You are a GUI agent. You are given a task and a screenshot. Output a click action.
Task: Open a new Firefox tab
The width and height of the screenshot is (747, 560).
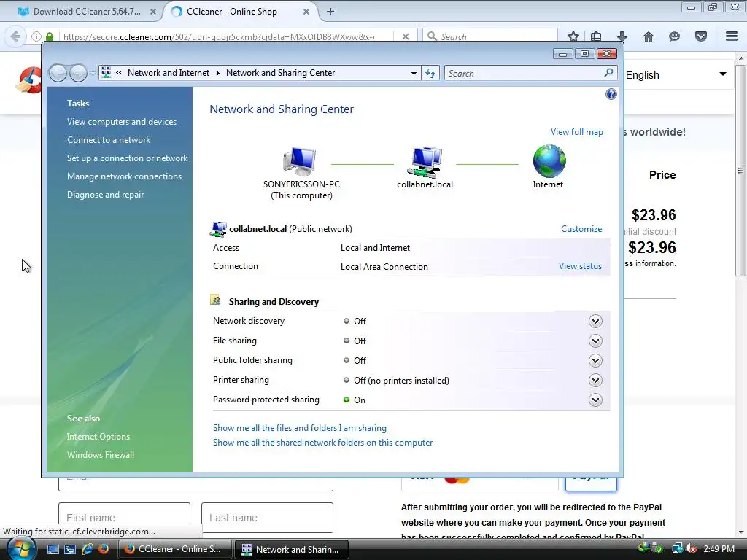tap(330, 12)
